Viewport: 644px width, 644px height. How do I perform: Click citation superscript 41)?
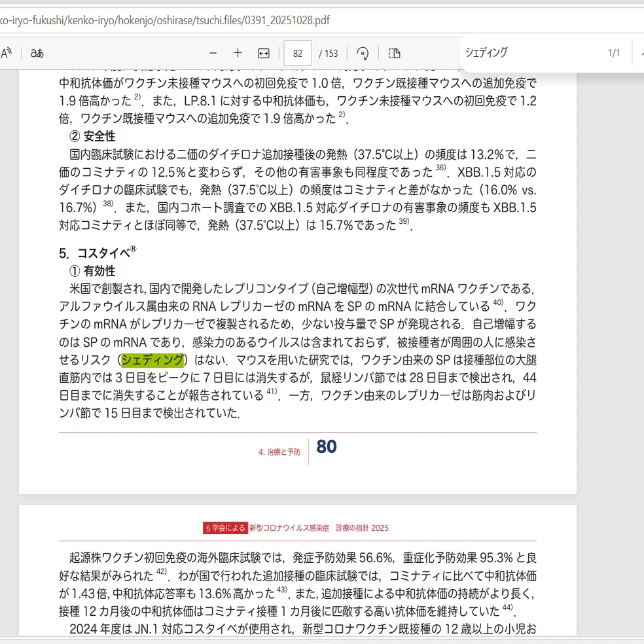tap(272, 391)
